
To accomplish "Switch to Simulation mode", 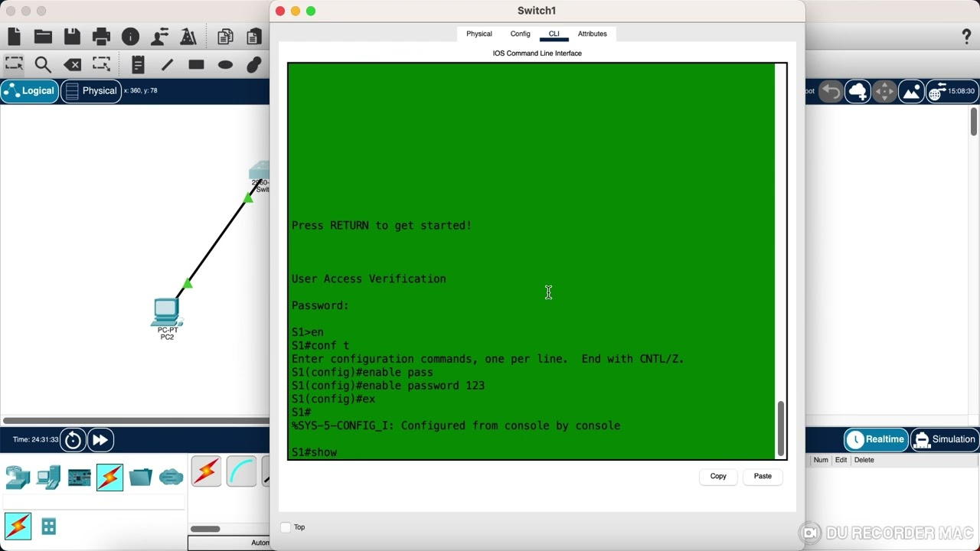I will point(945,439).
